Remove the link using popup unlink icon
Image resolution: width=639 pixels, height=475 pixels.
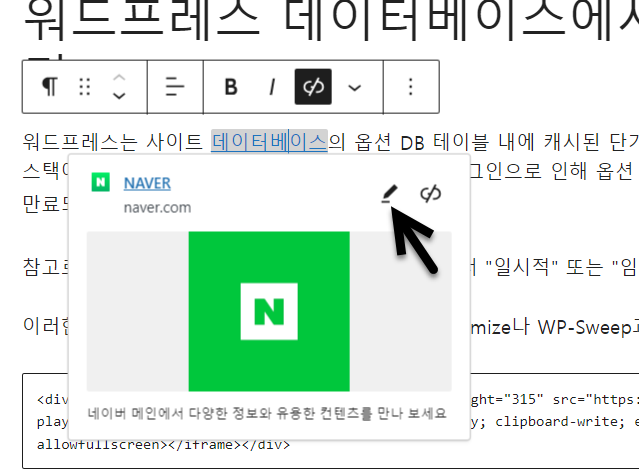[x=430, y=194]
